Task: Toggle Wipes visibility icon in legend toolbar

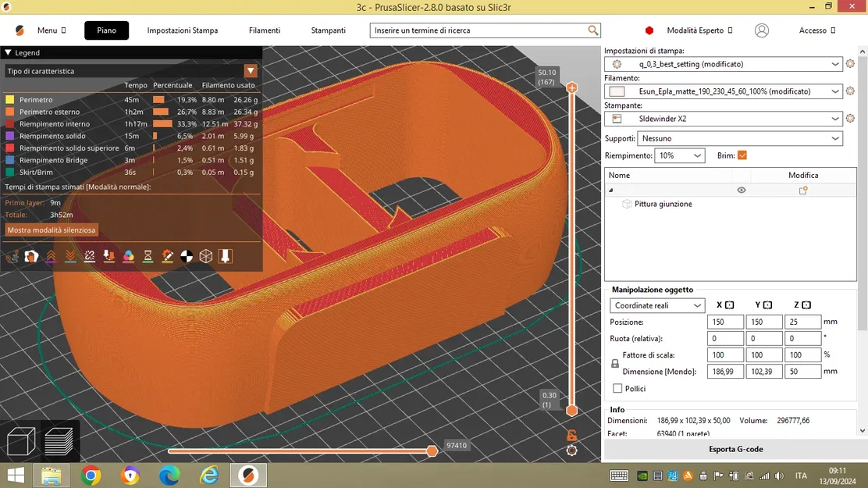Action: (x=31, y=256)
